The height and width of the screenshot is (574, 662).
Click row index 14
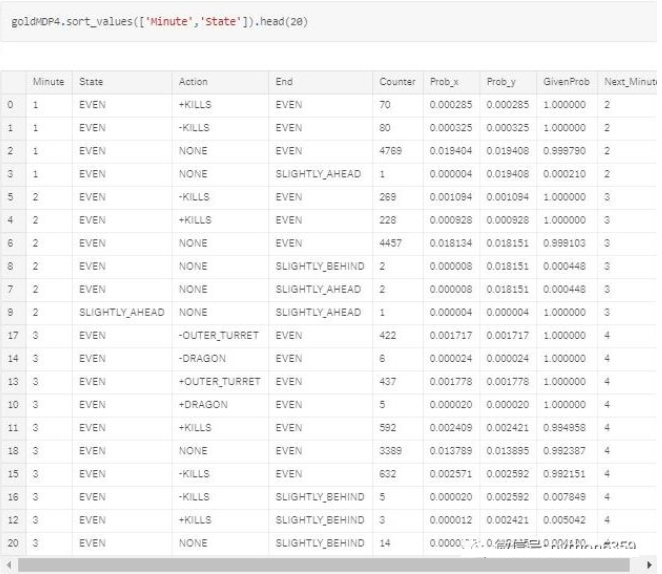(13, 358)
